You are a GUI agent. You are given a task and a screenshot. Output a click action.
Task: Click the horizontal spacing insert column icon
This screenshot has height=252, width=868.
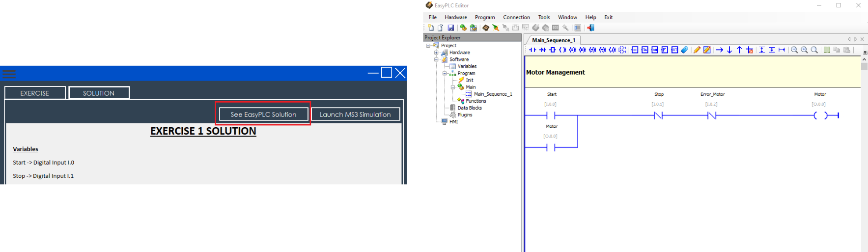pyautogui.click(x=782, y=50)
